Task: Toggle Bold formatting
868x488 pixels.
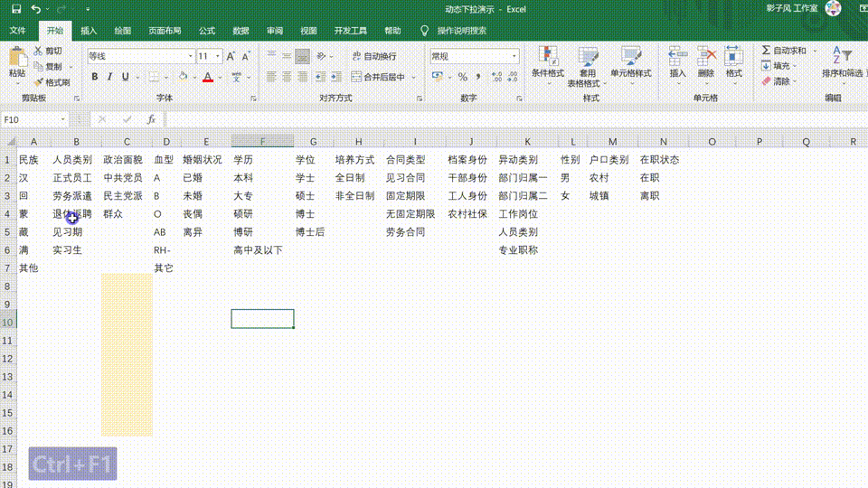Action: [95, 77]
